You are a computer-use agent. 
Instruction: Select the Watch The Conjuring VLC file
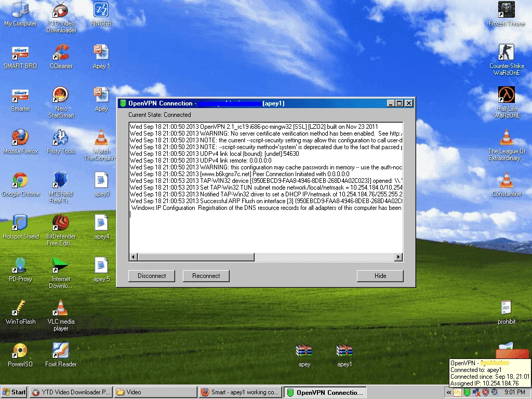pyautogui.click(x=100, y=145)
